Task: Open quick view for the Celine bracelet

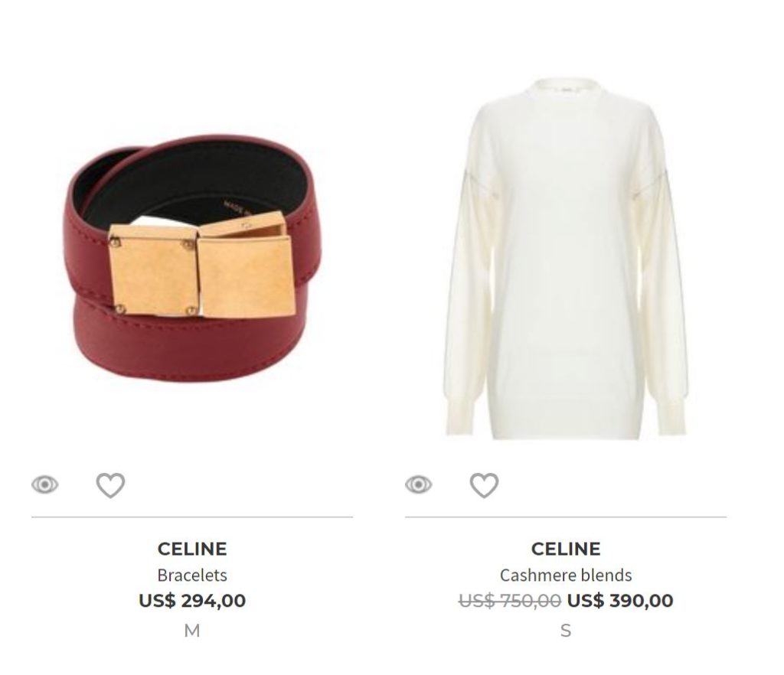Action: [x=45, y=484]
